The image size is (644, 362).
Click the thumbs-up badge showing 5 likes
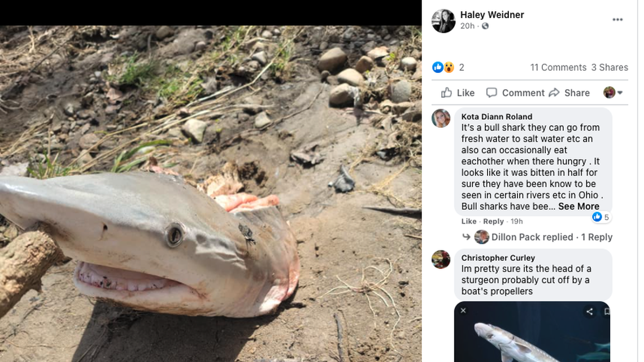[x=599, y=216]
